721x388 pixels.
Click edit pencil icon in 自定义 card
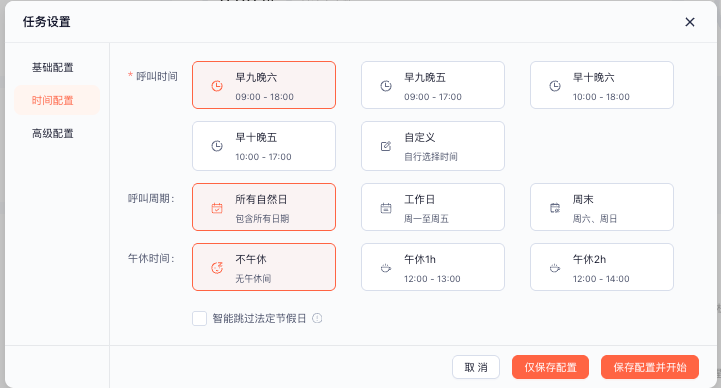386,146
